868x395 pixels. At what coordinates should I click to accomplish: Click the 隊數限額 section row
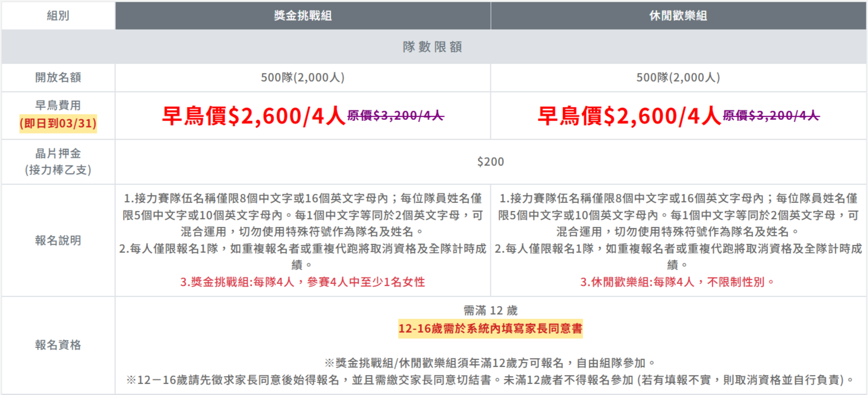[x=433, y=47]
